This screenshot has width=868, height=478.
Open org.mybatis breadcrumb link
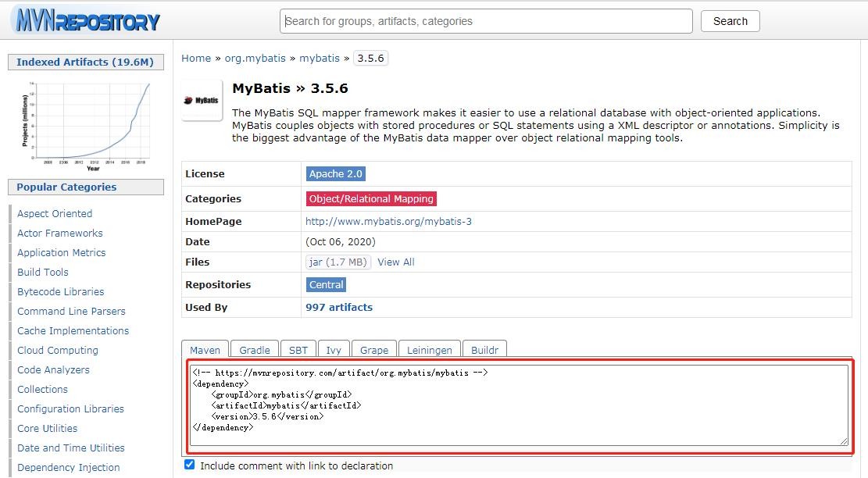point(255,58)
